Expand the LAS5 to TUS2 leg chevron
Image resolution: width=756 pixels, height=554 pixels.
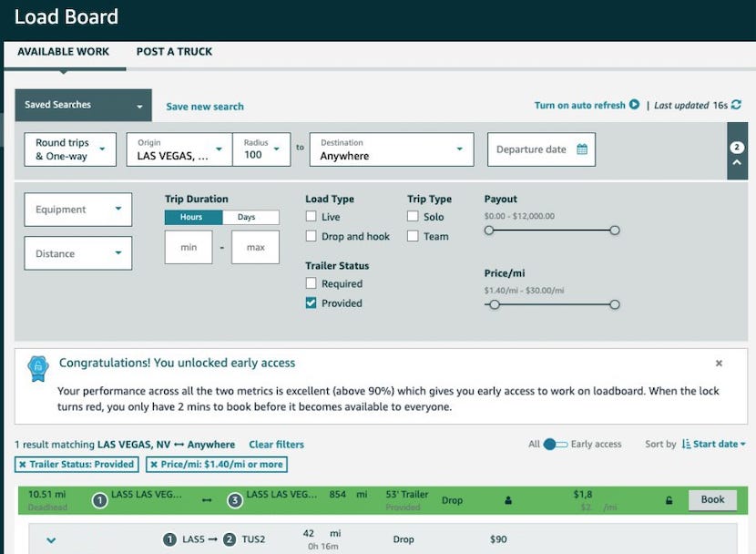(51, 540)
